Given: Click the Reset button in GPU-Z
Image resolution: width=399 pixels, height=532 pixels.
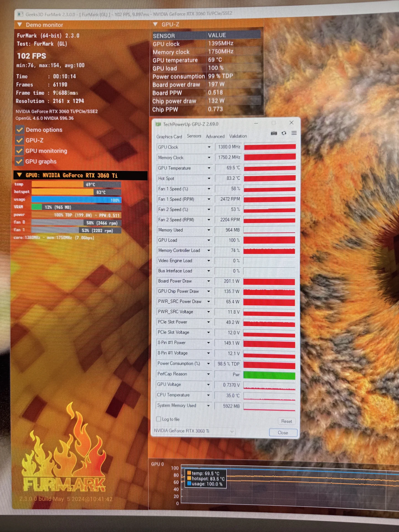Looking at the screenshot, I should (x=287, y=421).
